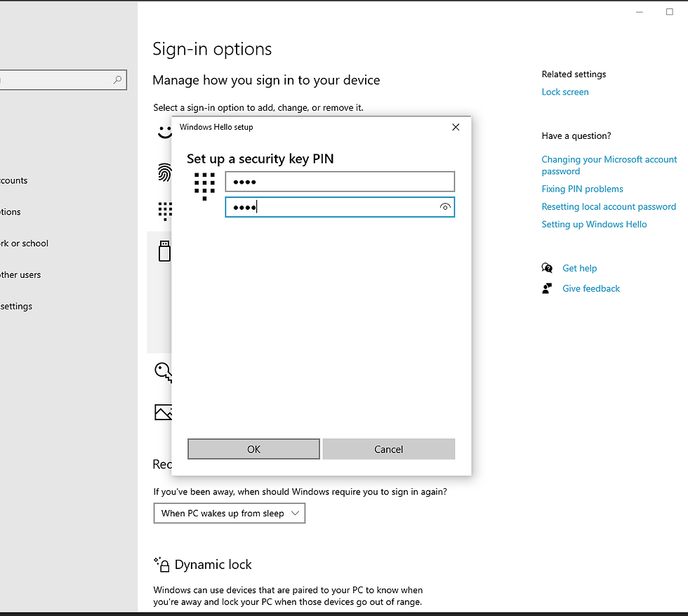Click 'Set up a security key PIN' heading

[260, 159]
